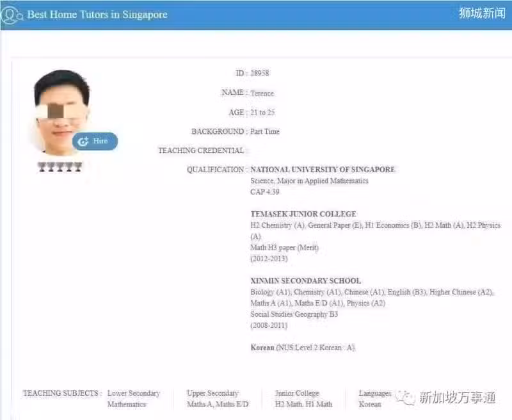This screenshot has height=420, width=512.
Task: Click the five trophy rating icons
Action: point(60,166)
